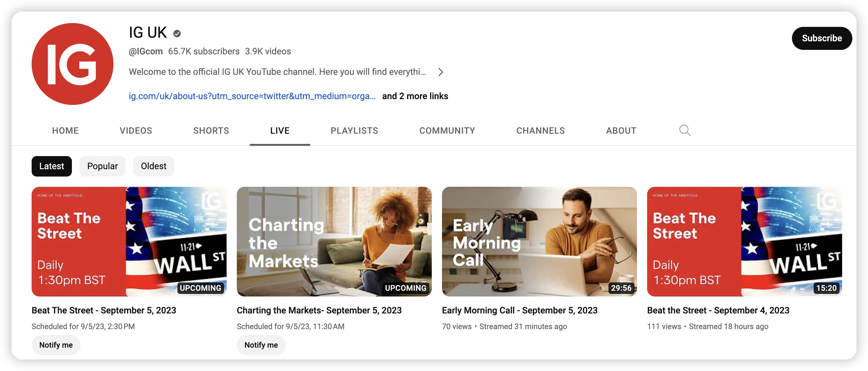Go to the ABOUT tab
The width and height of the screenshot is (868, 371).
[621, 130]
